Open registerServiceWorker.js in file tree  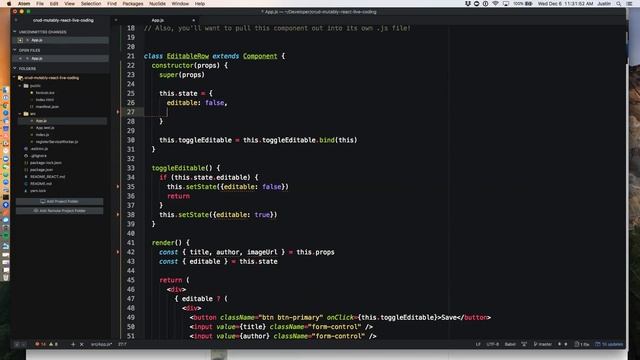click(x=57, y=142)
